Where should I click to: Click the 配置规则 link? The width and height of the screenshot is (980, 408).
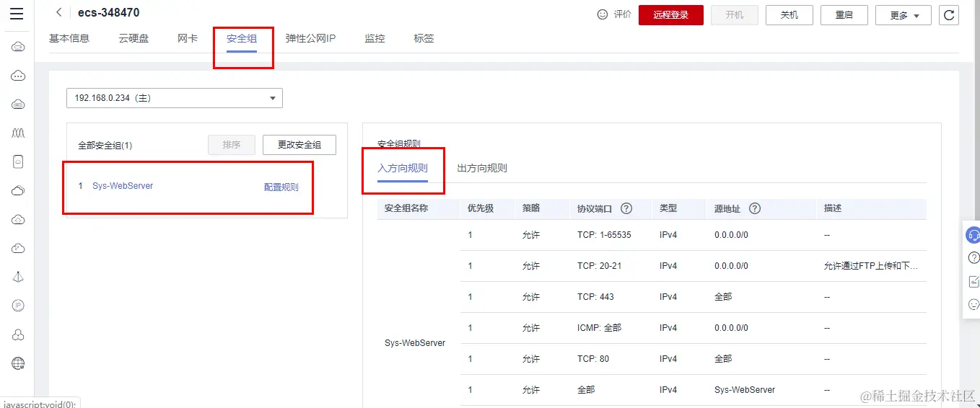281,187
